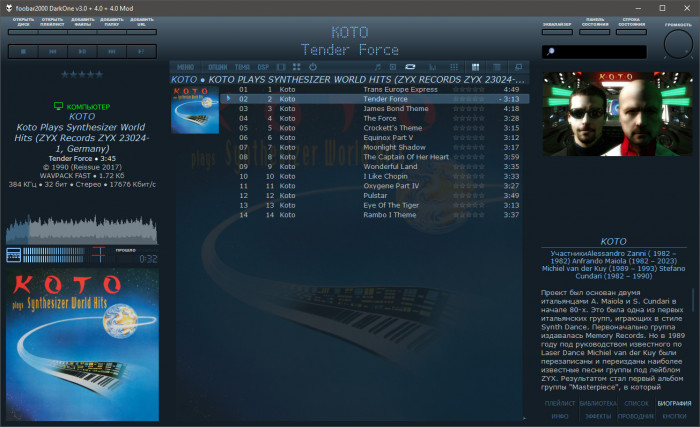Viewport: 700px width, 427px height.
Task: Click the magnifier search icon
Action: click(x=550, y=51)
